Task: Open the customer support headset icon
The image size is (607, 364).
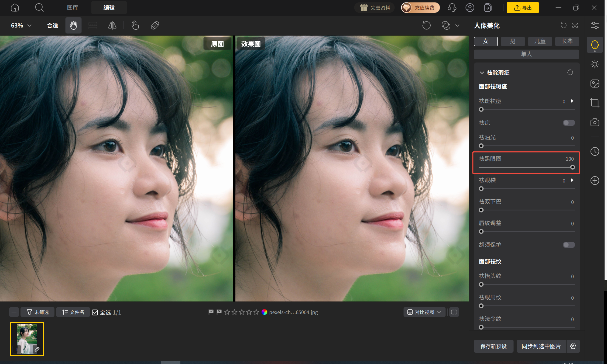Action: (x=452, y=8)
